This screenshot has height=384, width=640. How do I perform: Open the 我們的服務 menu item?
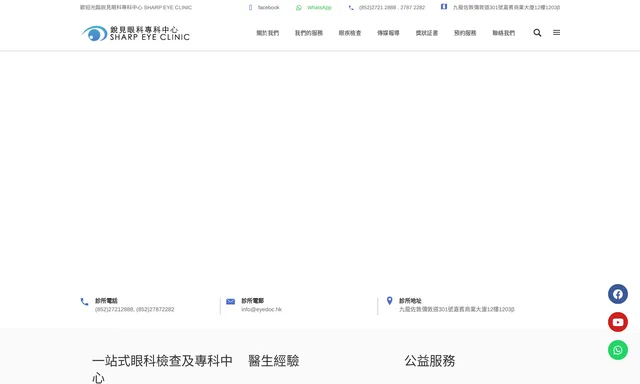tap(309, 33)
